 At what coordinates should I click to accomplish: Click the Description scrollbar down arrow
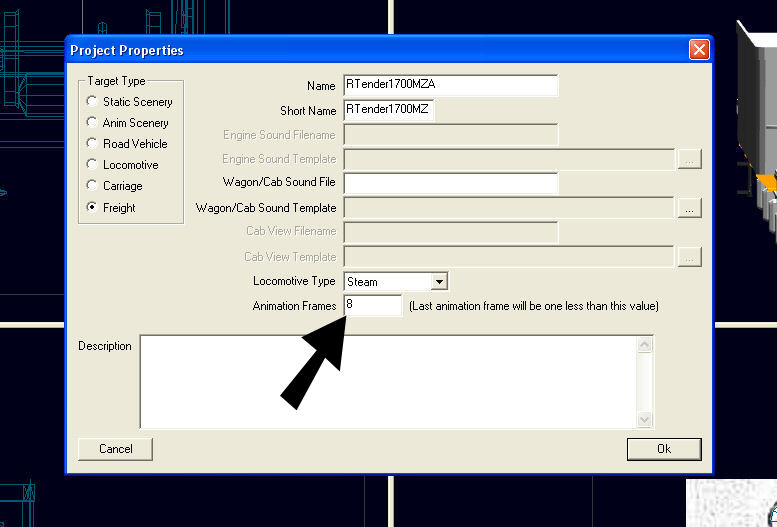point(644,420)
